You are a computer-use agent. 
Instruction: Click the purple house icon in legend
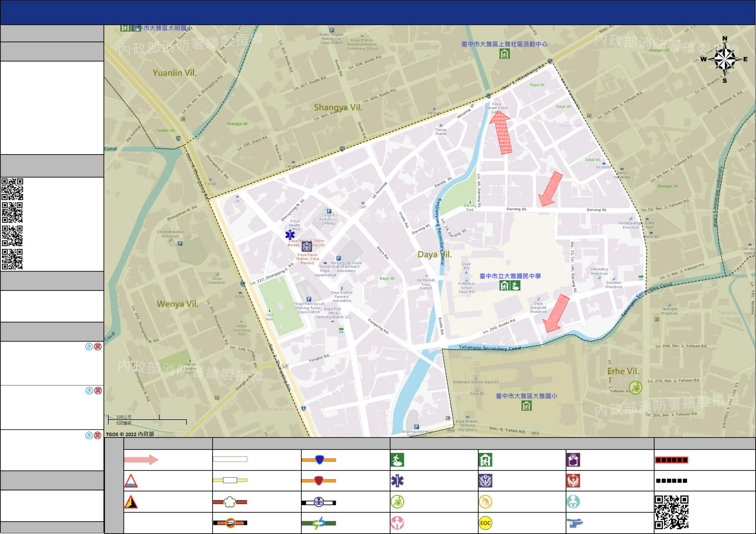(x=573, y=460)
